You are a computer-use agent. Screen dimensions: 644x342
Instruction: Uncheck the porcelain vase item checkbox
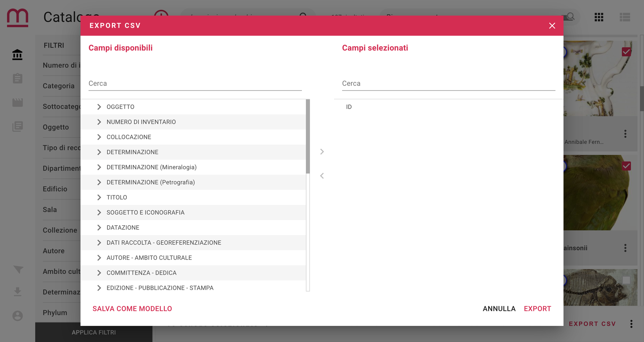click(x=626, y=52)
